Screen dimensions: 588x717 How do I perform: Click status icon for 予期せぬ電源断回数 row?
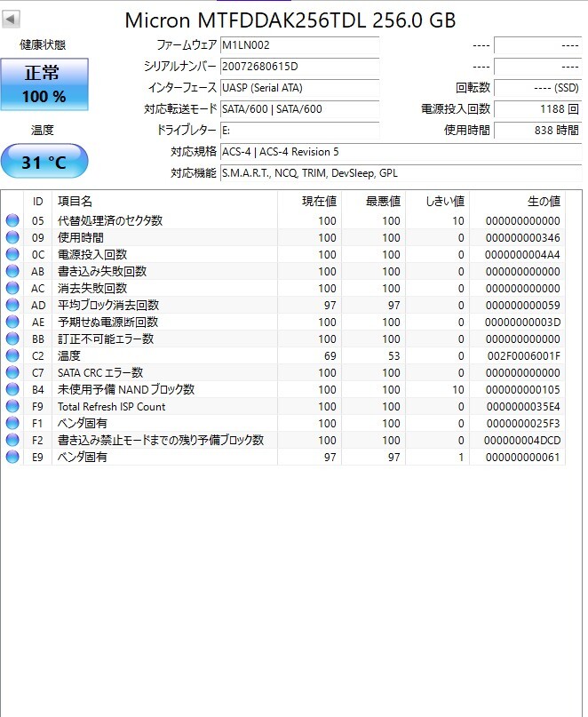(12, 322)
